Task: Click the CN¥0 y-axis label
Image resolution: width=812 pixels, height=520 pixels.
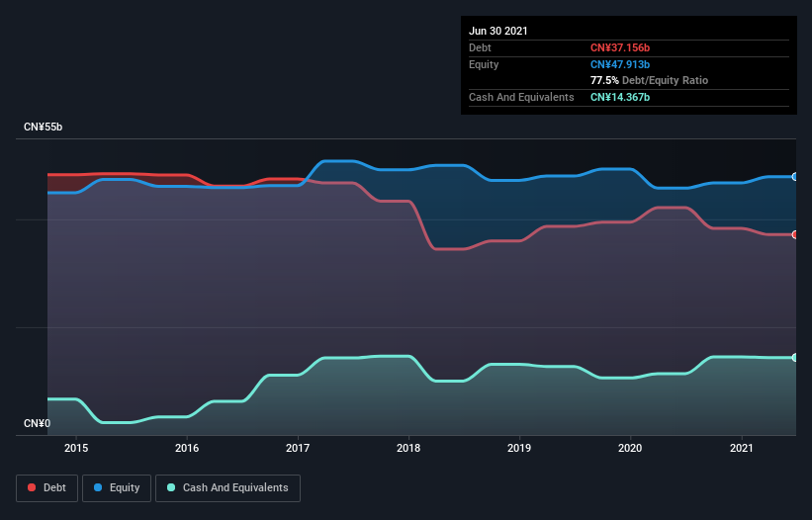Action: click(x=38, y=424)
